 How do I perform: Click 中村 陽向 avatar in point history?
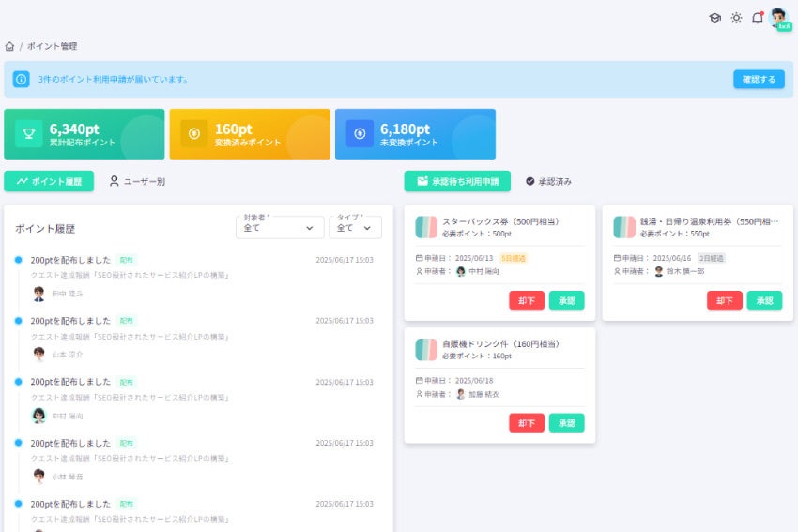pos(39,416)
